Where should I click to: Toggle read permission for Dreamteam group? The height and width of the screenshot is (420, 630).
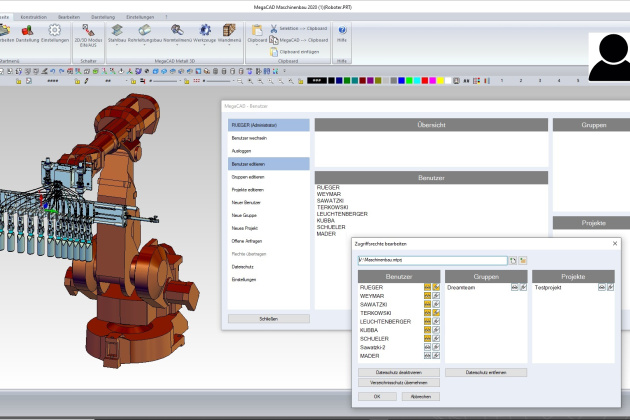point(514,287)
